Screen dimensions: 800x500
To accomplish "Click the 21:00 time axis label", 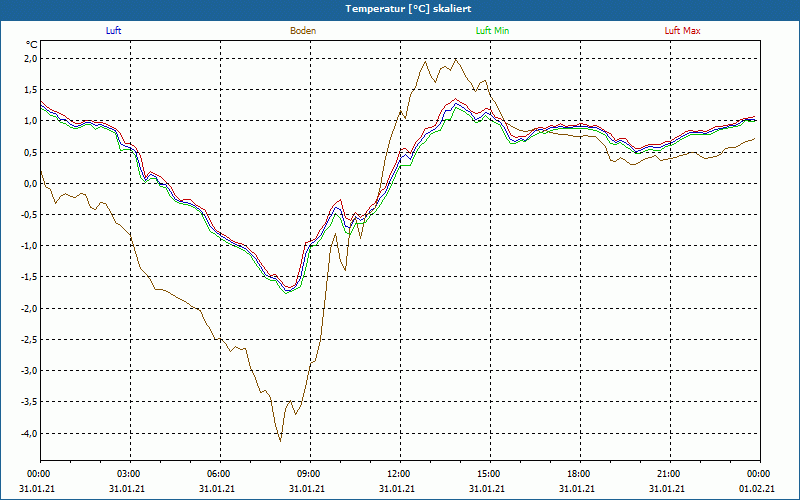I will [670, 474].
